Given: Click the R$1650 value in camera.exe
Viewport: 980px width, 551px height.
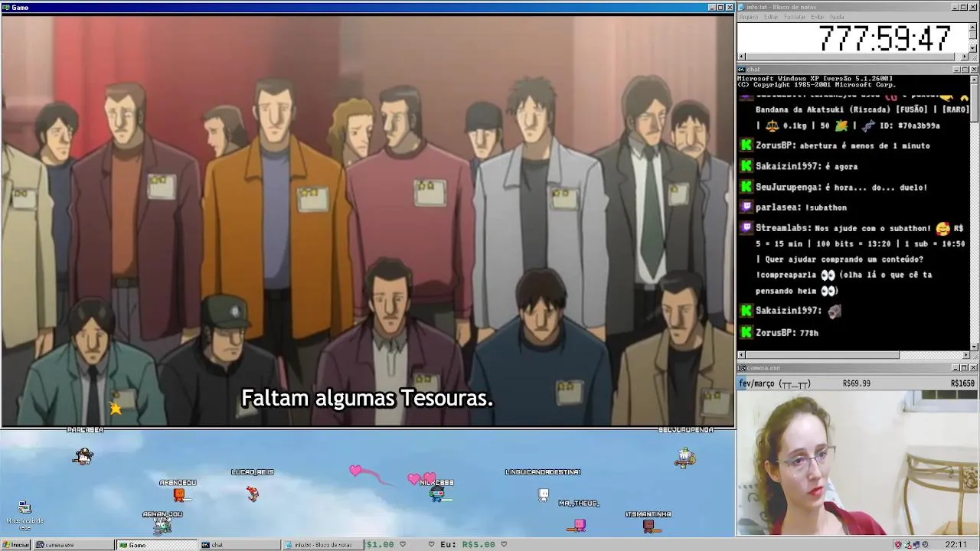Looking at the screenshot, I should 963,383.
